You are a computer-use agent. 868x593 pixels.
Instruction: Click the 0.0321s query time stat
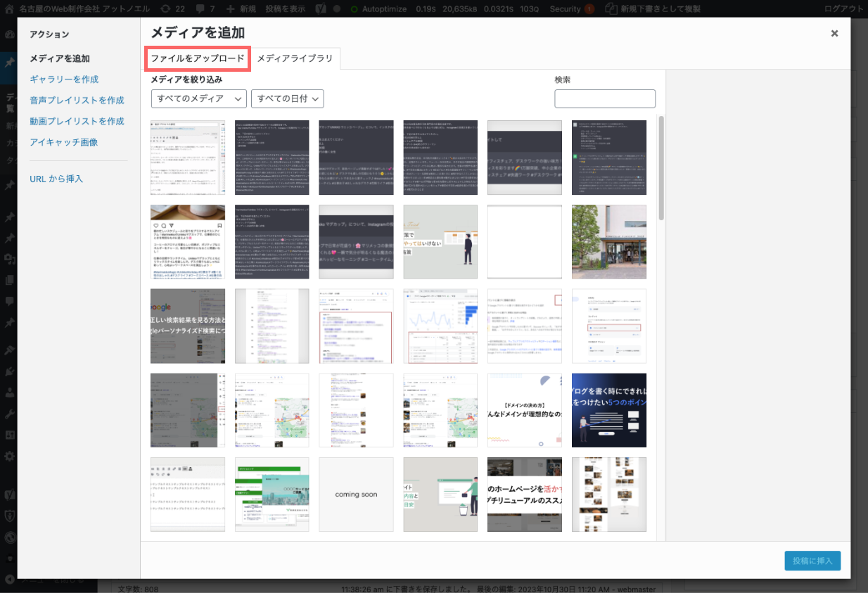499,9
